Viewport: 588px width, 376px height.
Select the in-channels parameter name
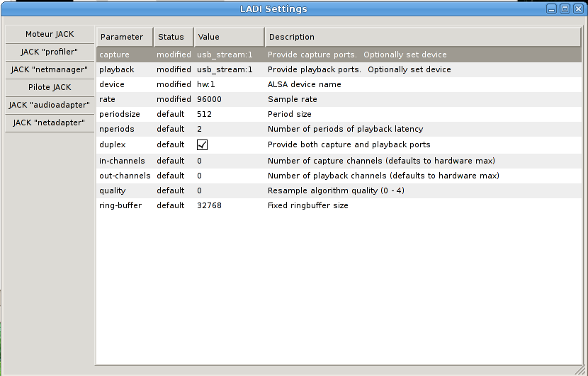pos(122,161)
